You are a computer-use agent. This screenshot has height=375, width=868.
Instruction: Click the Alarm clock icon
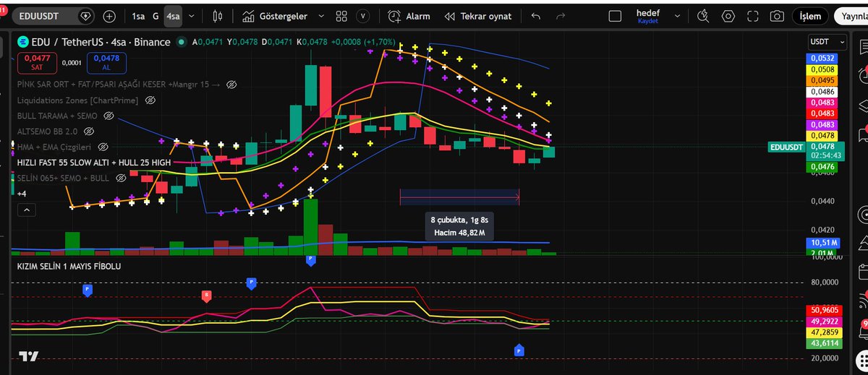click(x=394, y=16)
